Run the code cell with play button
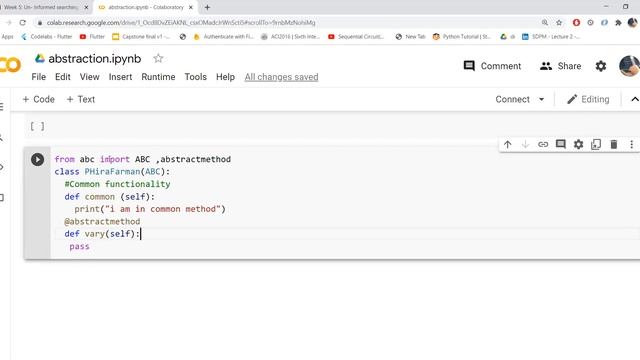640x360 pixels. click(37, 159)
